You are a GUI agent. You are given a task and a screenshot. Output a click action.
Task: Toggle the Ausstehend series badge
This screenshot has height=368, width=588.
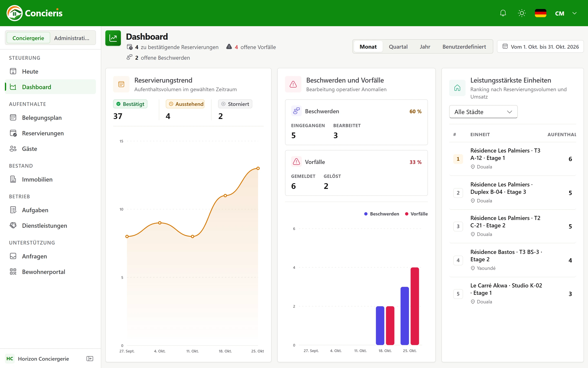pos(185,104)
